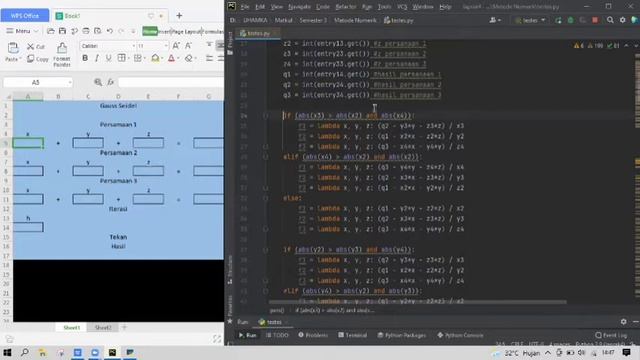The image size is (640, 360).
Task: Open the font size dropdown
Action: [x=166, y=46]
